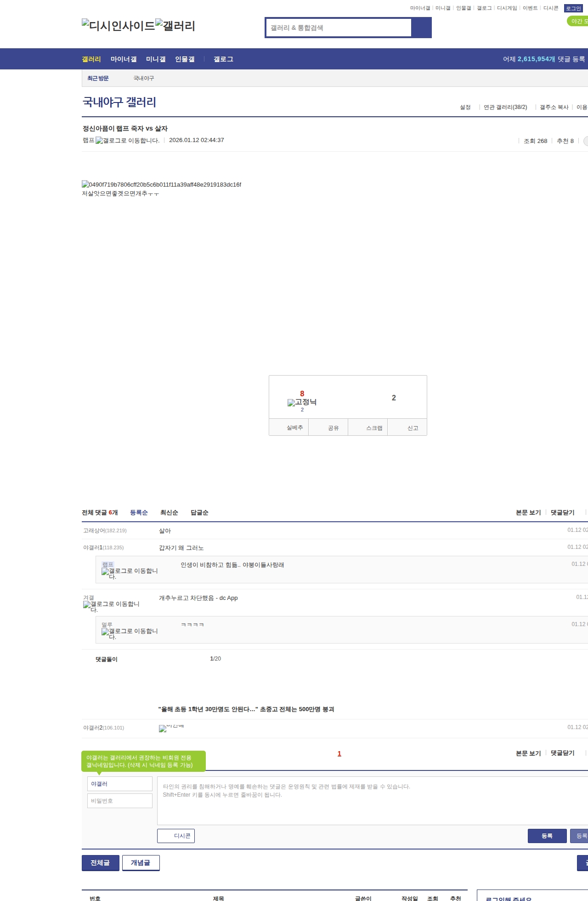This screenshot has width=588, height=901.
Task: Expand the 연관 갤러리(38/2) list
Action: coord(505,107)
